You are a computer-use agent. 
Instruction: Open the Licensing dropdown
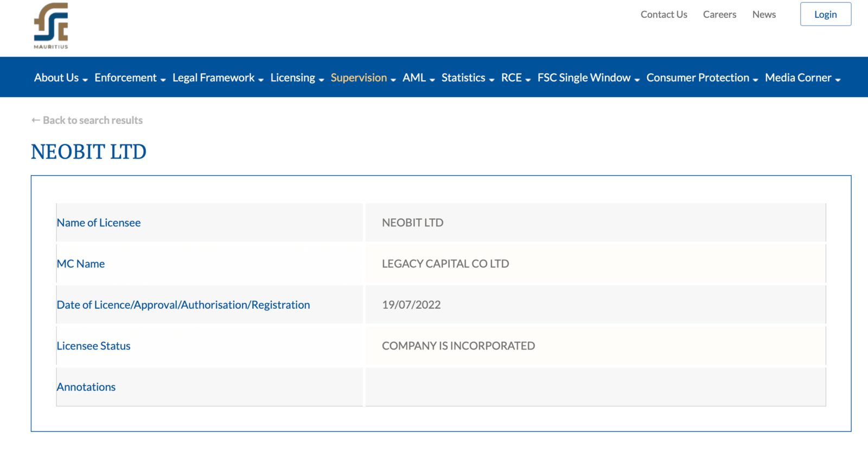tap(297, 78)
